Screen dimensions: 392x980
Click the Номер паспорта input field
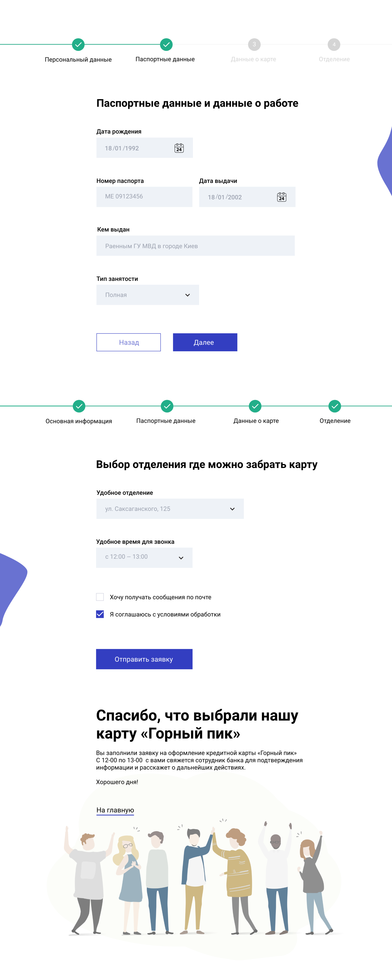pyautogui.click(x=144, y=197)
